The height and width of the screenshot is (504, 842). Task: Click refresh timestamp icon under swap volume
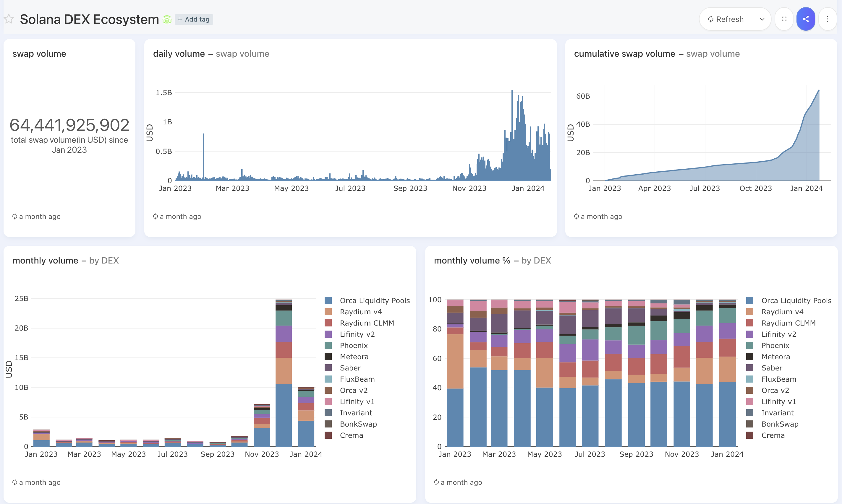coord(15,216)
